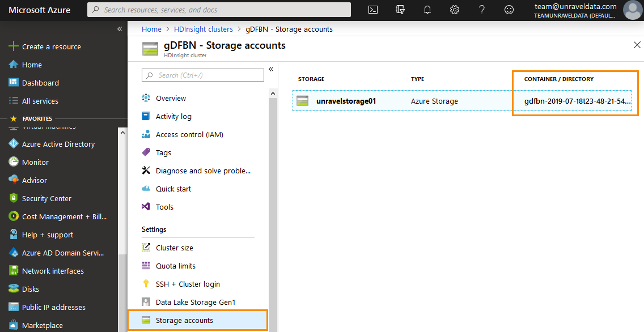The image size is (644, 332).
Task: Open portal settings gear
Action: 454,10
